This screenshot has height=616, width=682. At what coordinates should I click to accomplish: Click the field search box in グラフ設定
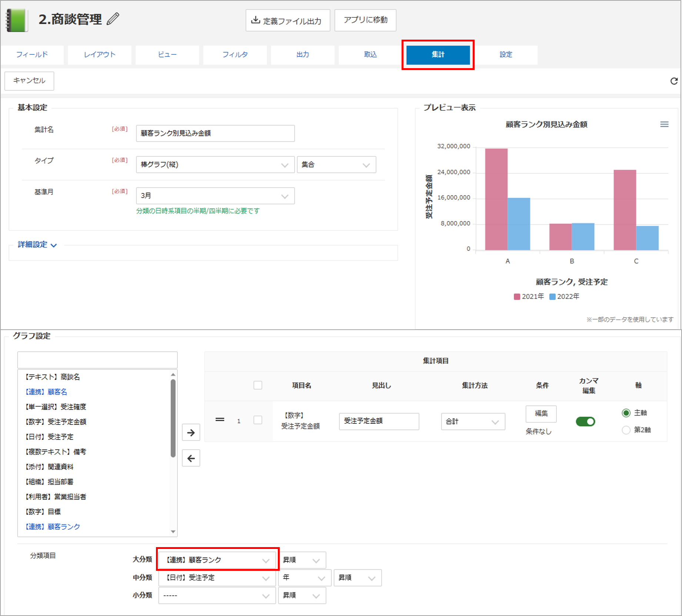pos(97,360)
